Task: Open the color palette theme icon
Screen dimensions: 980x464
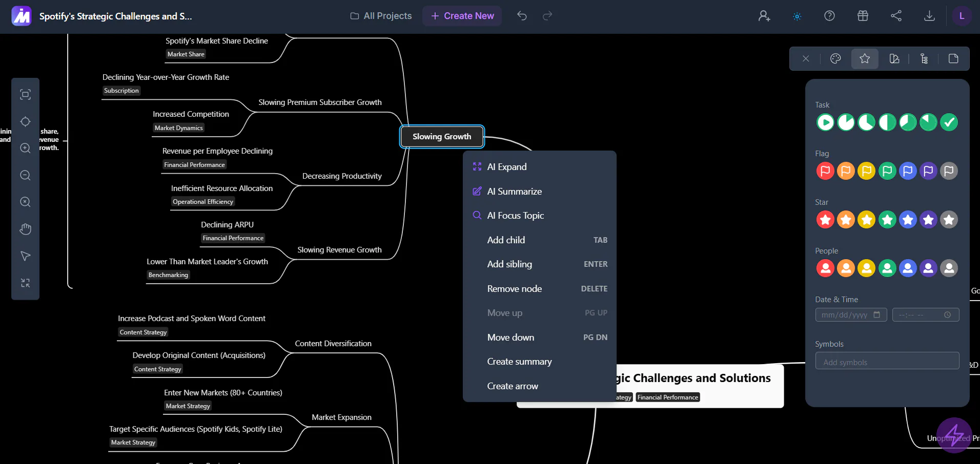Action: (x=835, y=59)
